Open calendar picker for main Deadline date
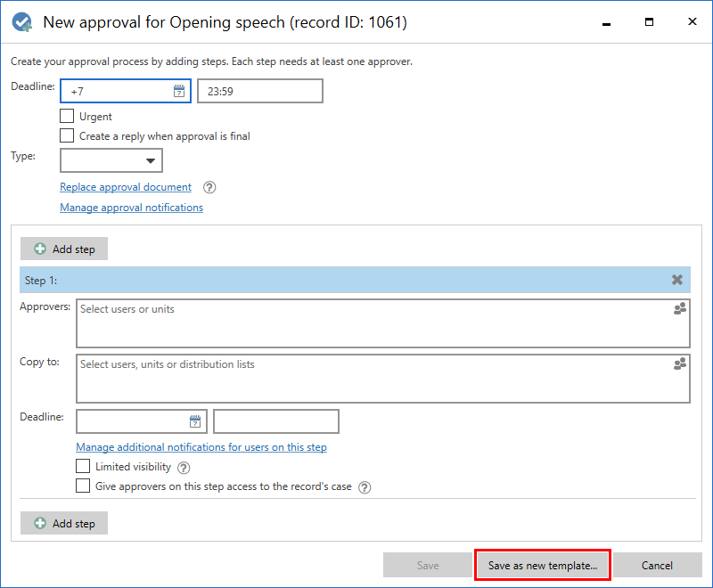The image size is (713, 588). (179, 91)
